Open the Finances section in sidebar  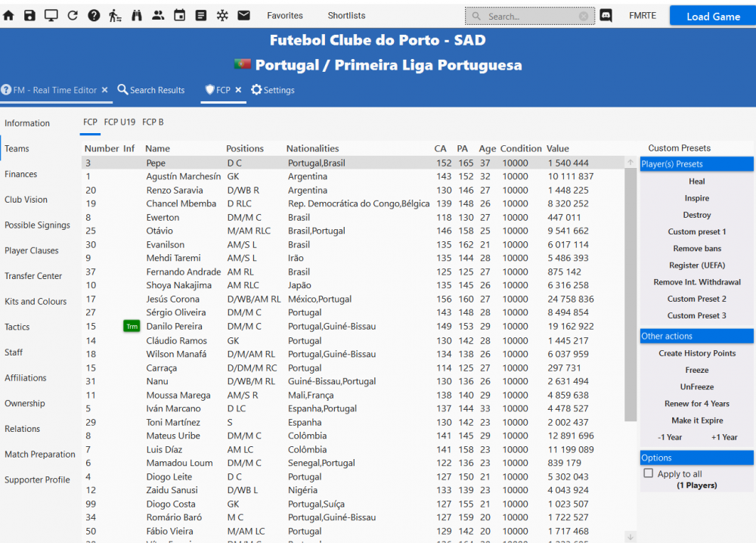pos(20,174)
